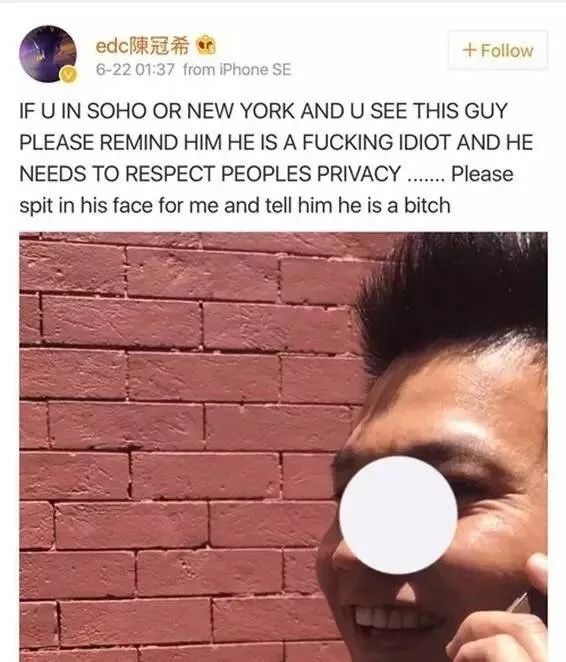Click the plus icon in Follow button
Viewport: 566px width, 662px height.
469,50
